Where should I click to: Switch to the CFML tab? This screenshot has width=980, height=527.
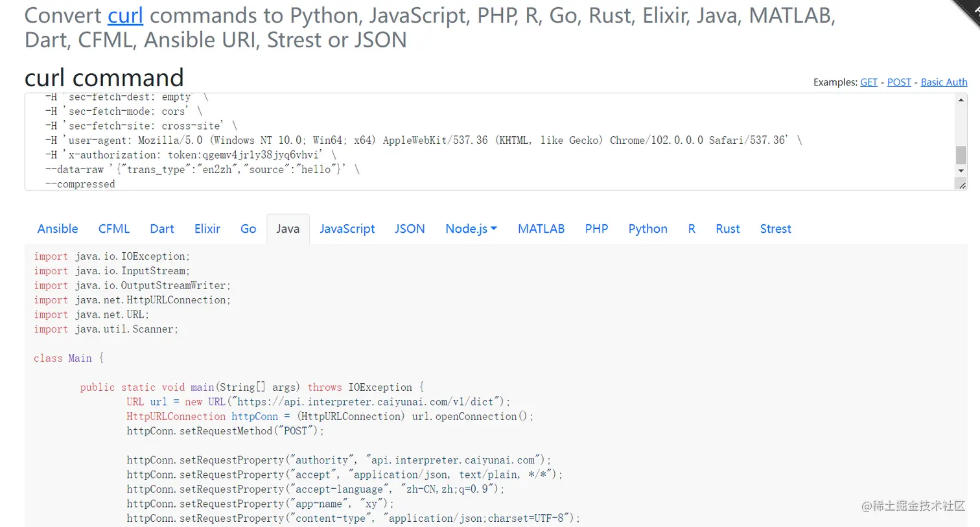pos(114,229)
